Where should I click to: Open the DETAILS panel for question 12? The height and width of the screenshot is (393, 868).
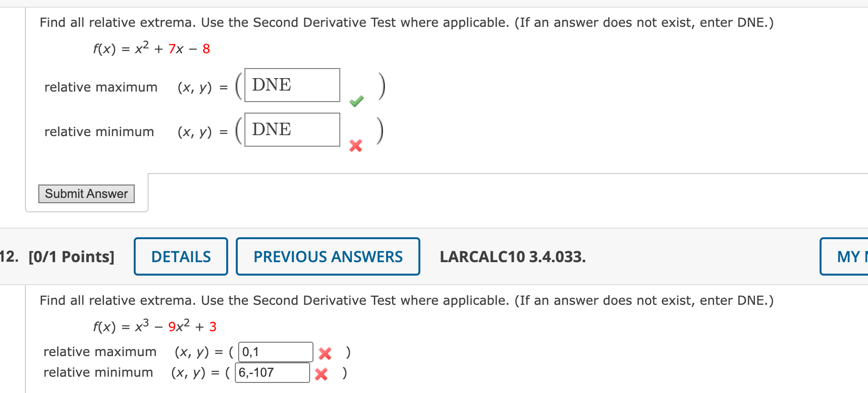click(x=181, y=256)
